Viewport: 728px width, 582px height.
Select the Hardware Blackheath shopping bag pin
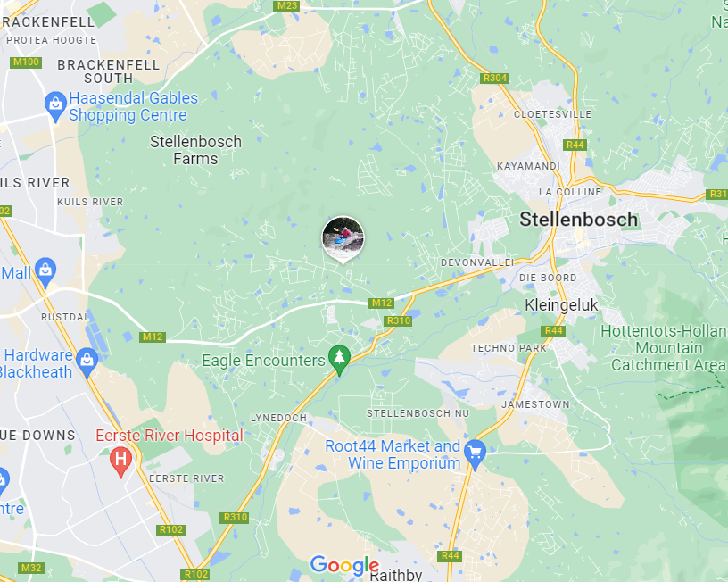pos(87,362)
